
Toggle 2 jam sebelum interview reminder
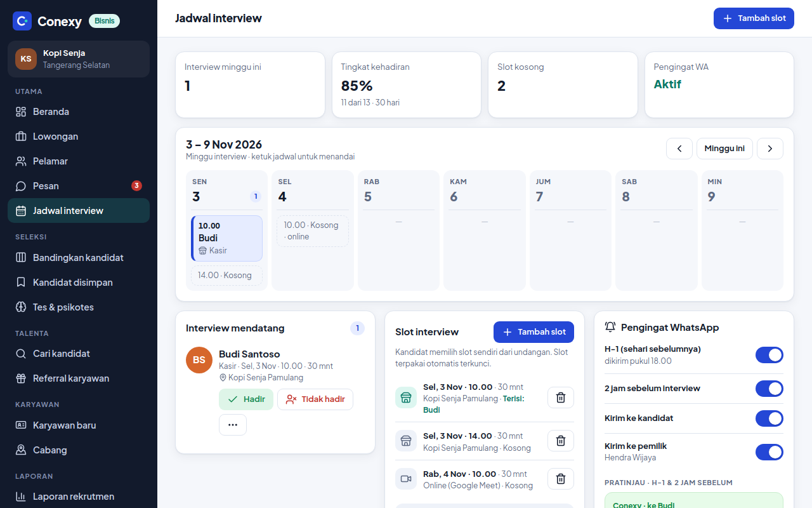click(769, 389)
